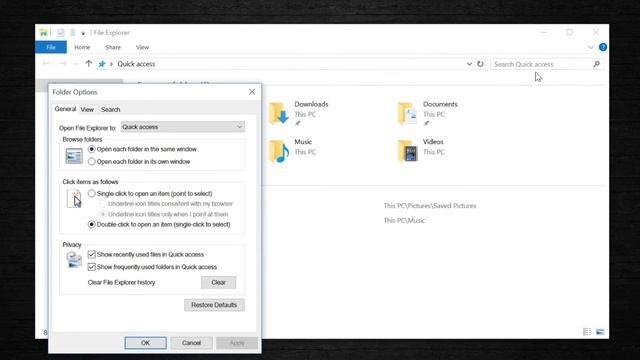Switch to Search tab in Folder Options
640x360 pixels.
pos(111,109)
